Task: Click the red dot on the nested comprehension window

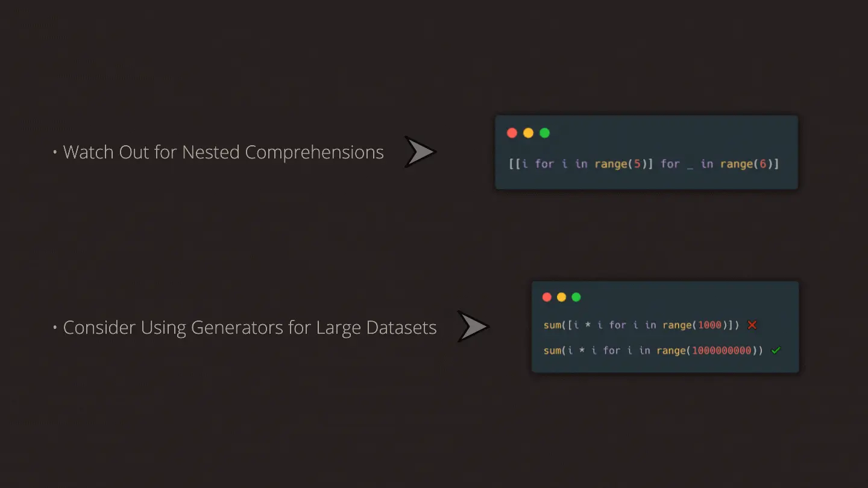Action: tap(512, 133)
